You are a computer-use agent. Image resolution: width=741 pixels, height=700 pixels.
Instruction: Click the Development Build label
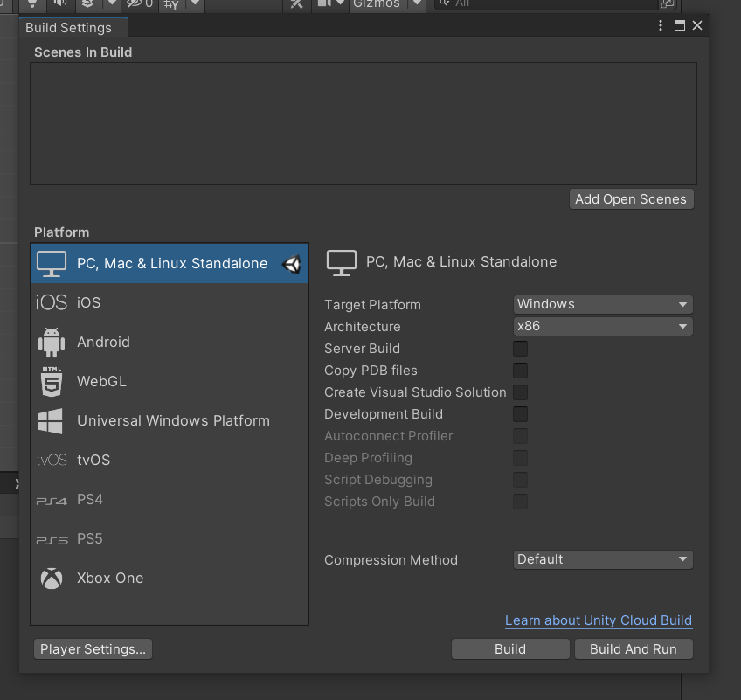pyautogui.click(x=384, y=414)
